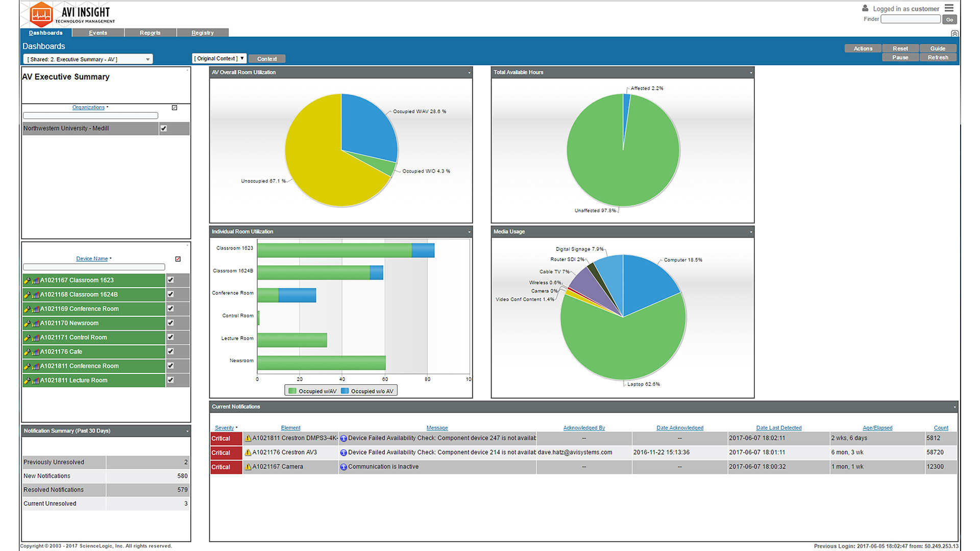Click the Context button
This screenshot has width=980, height=551.
pyautogui.click(x=267, y=59)
